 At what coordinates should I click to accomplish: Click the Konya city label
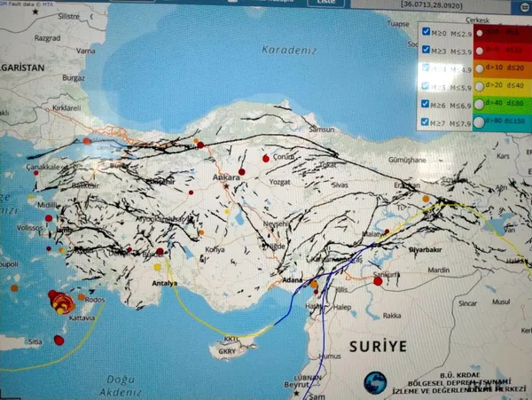pos(215,250)
